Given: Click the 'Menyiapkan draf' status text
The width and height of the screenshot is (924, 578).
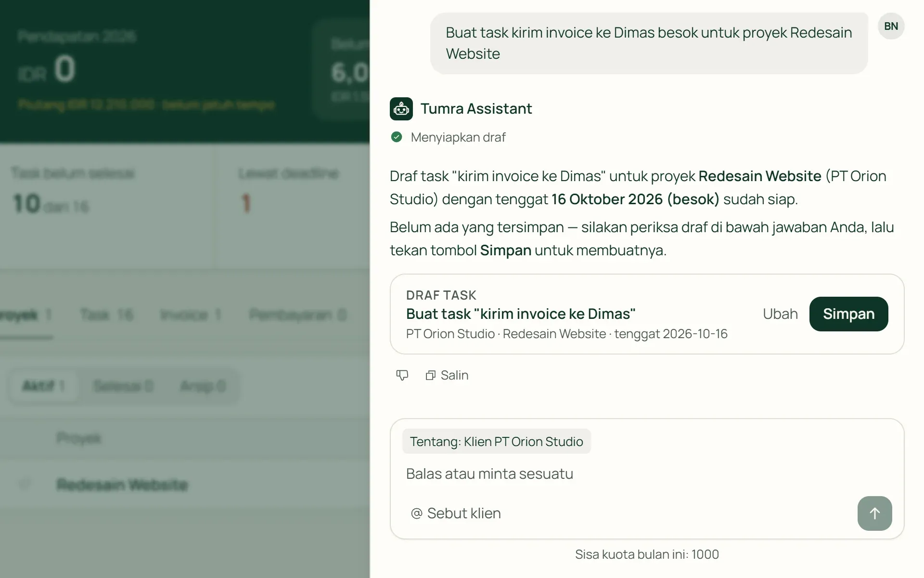Looking at the screenshot, I should pyautogui.click(x=458, y=137).
